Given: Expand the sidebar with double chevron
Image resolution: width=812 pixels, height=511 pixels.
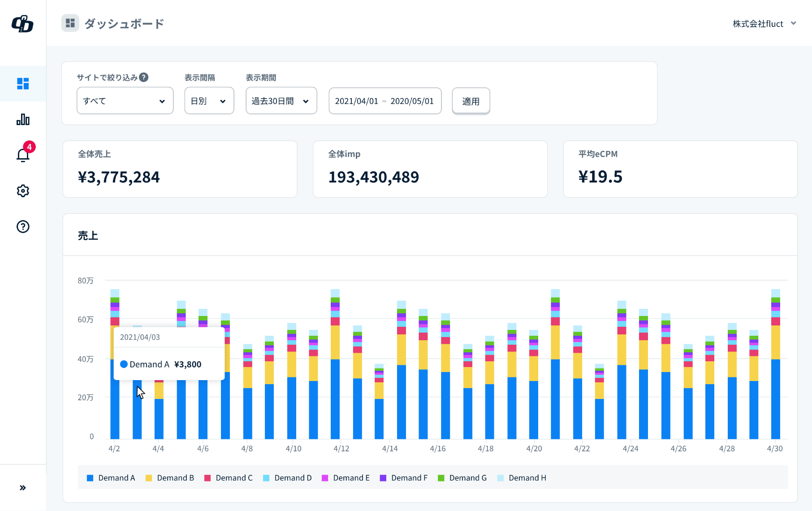Looking at the screenshot, I should coord(23,488).
